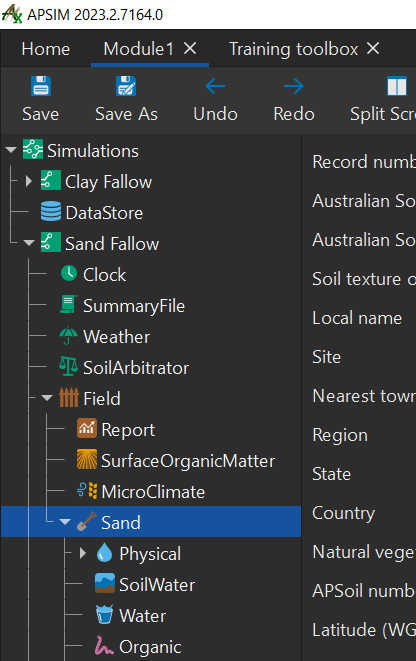The width and height of the screenshot is (416, 661).
Task: Switch to the Home tab
Action: 46,49
